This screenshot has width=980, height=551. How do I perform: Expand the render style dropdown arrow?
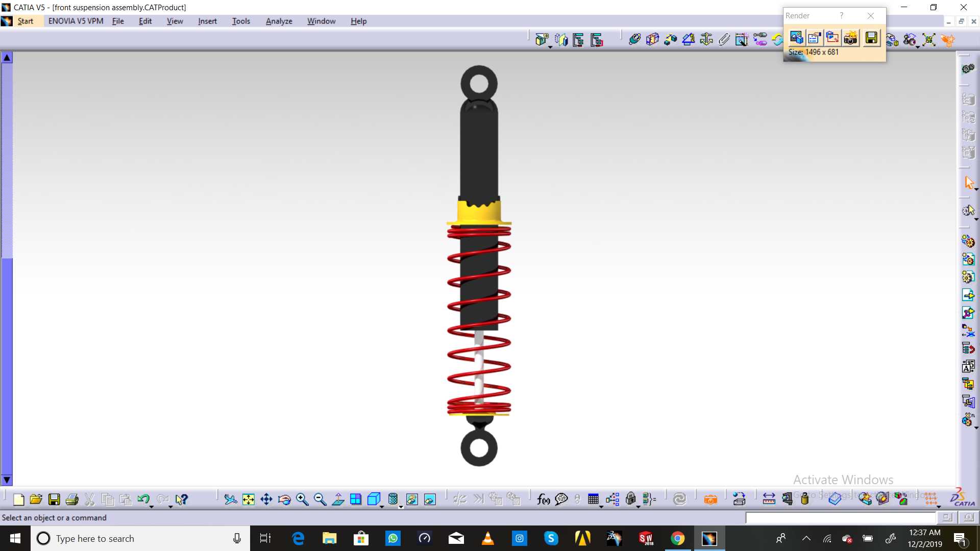(401, 507)
